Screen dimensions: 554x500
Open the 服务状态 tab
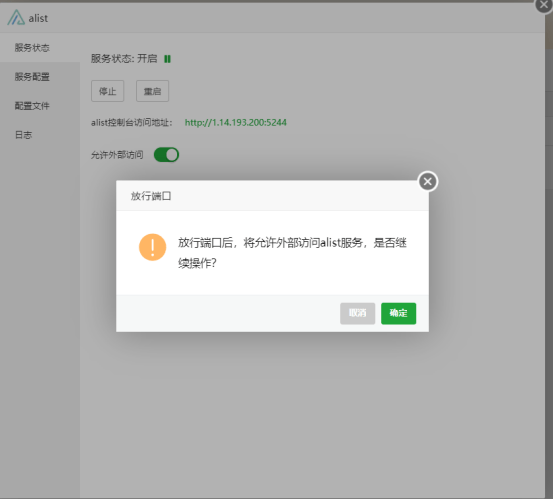coord(40,48)
